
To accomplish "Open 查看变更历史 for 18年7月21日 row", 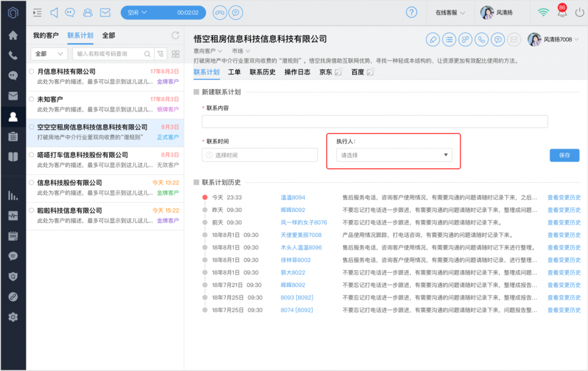I will click(x=564, y=285).
